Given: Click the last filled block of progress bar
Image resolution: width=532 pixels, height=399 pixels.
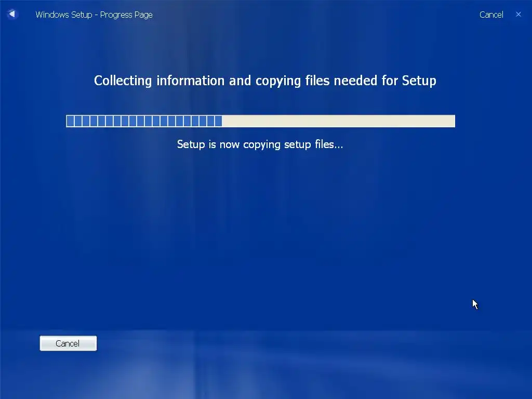Looking at the screenshot, I should (219, 121).
